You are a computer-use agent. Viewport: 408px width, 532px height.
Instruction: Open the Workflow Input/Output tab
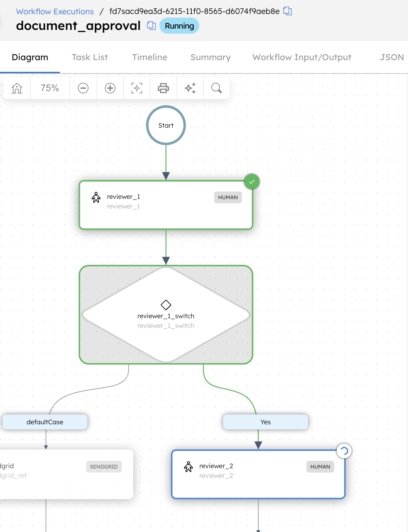[302, 57]
